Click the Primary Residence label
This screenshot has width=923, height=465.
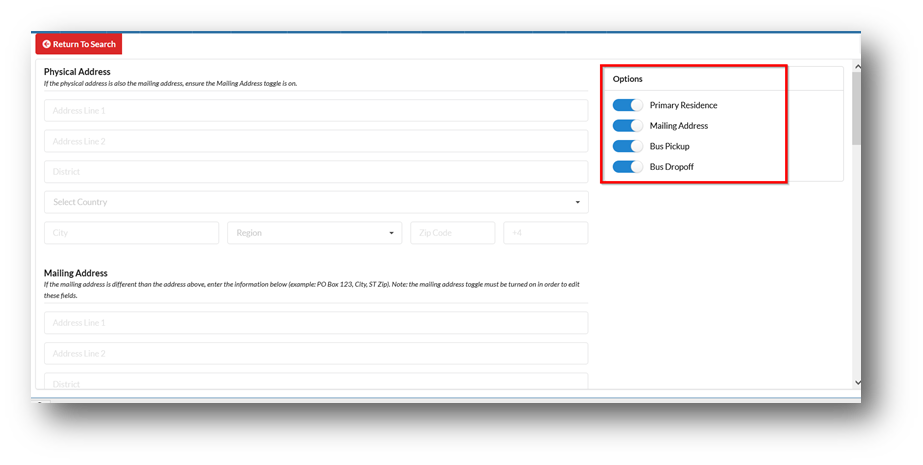point(683,105)
